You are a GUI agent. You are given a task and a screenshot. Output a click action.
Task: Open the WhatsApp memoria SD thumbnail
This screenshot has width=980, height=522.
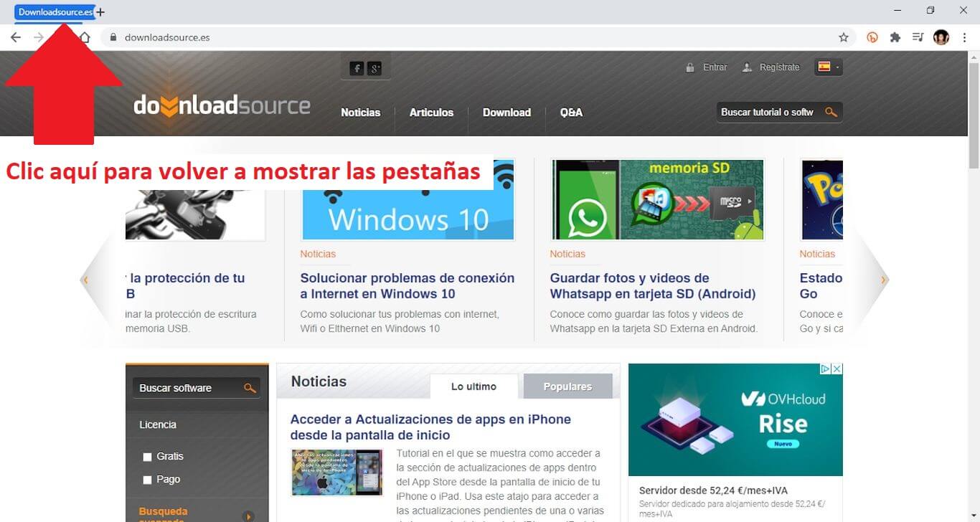pyautogui.click(x=658, y=199)
